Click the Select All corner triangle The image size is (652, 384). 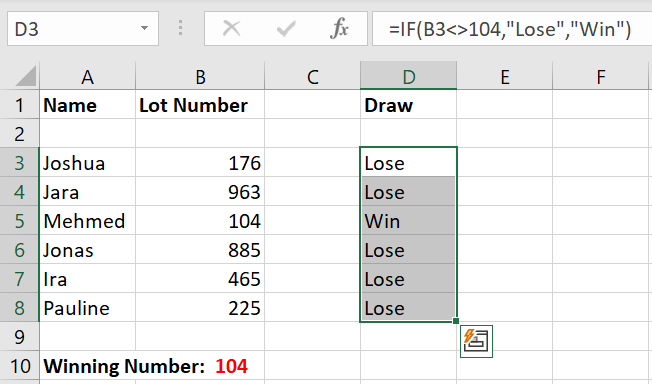click(25, 77)
